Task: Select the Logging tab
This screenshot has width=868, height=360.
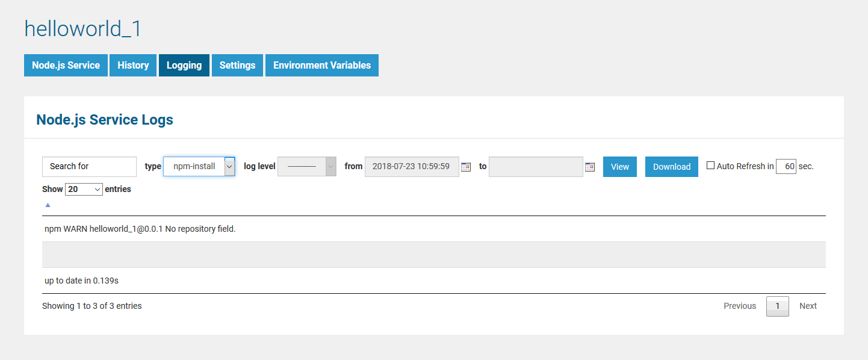Action: point(184,65)
